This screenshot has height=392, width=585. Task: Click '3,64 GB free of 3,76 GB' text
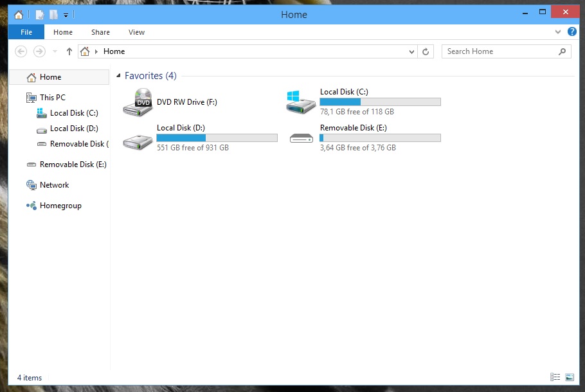pos(358,148)
